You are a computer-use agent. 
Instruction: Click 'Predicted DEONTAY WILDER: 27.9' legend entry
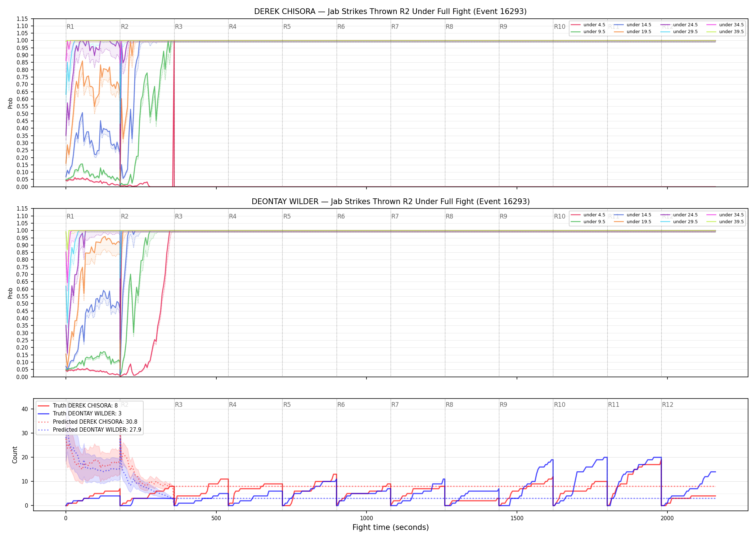(89, 429)
